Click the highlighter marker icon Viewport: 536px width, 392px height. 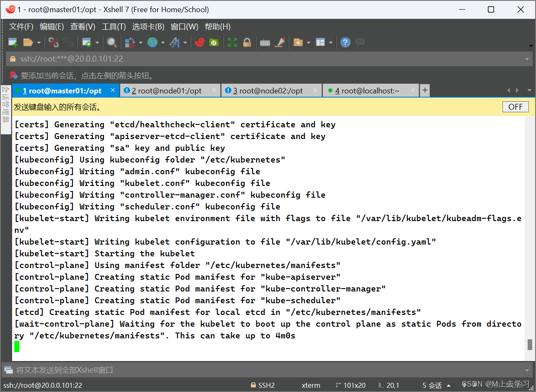point(280,42)
